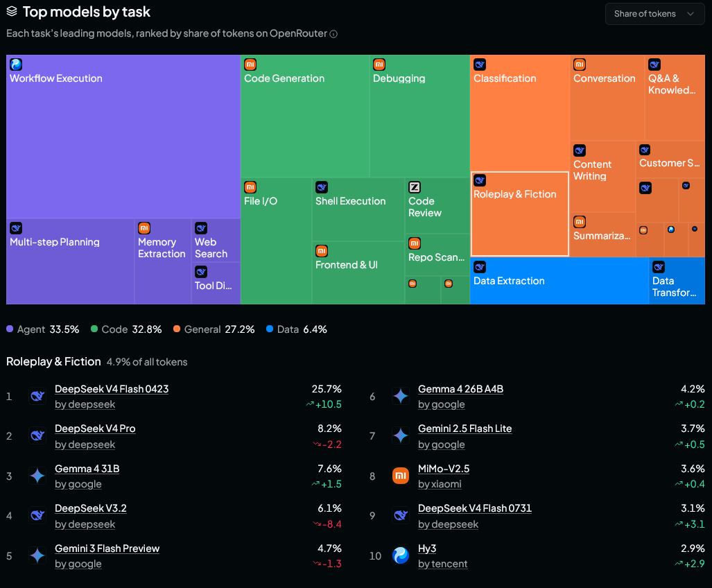Open the Gemma 4 26B A4B model link
This screenshot has width=712, height=588.
[460, 389]
